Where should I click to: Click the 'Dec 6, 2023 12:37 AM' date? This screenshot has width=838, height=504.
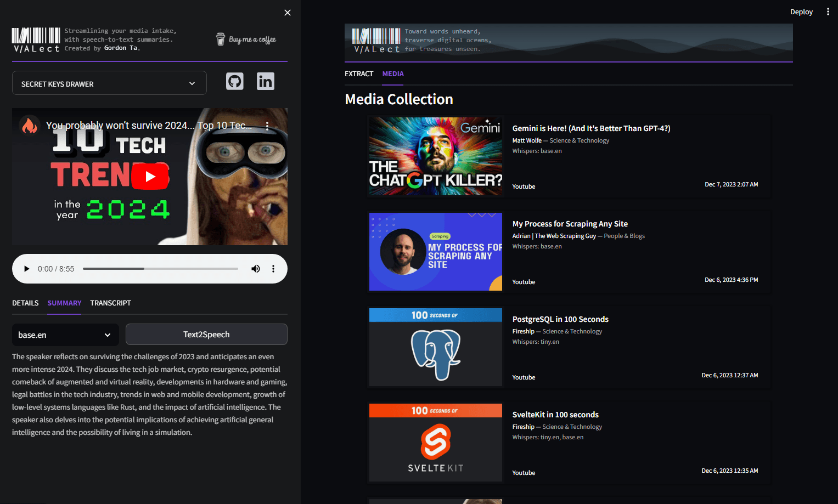(729, 375)
